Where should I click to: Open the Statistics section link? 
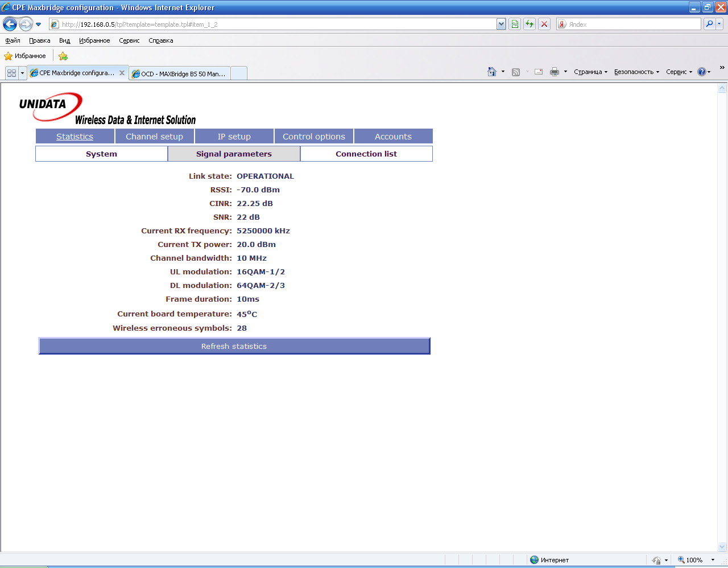pyautogui.click(x=75, y=137)
